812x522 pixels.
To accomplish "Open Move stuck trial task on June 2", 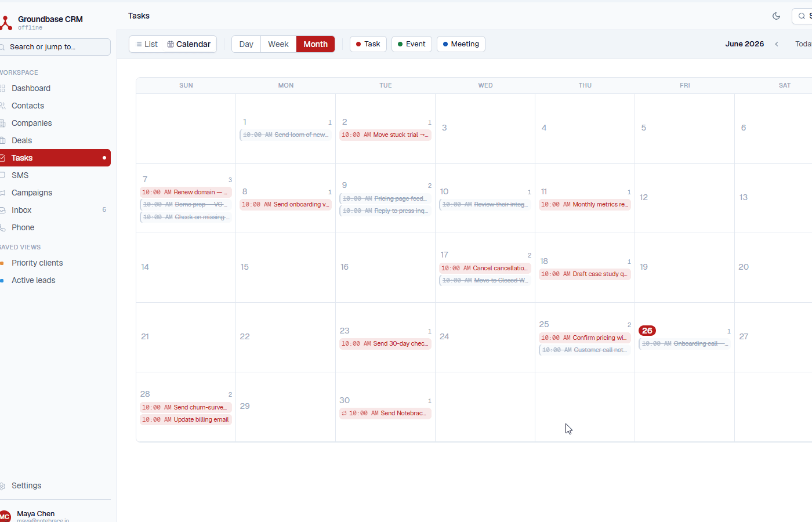I will tap(385, 135).
